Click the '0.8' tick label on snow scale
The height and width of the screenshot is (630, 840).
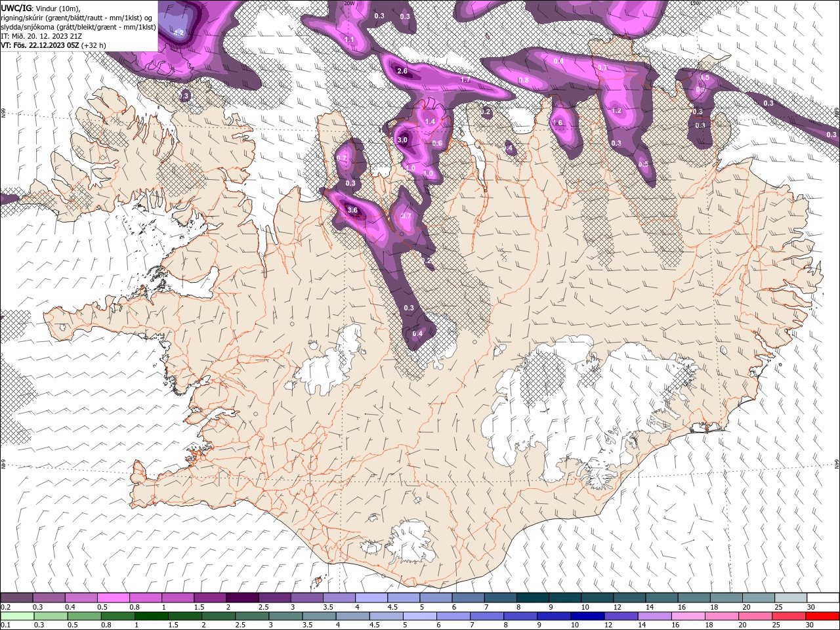[x=135, y=608]
